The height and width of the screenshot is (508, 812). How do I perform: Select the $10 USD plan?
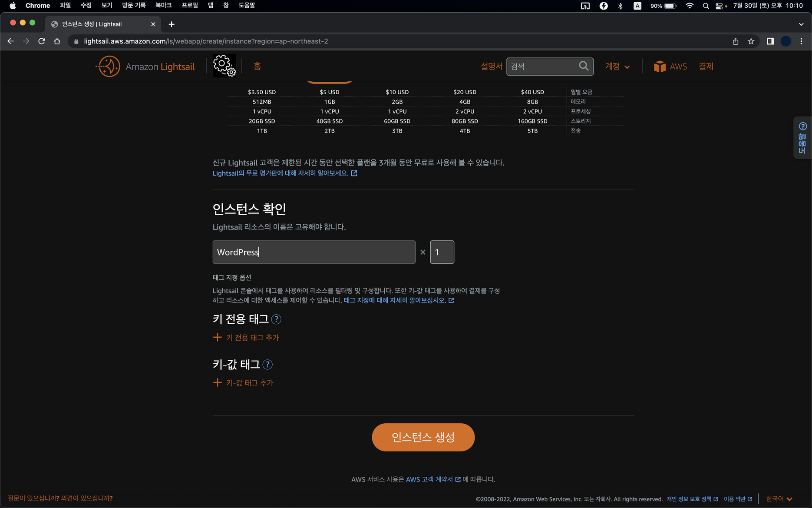point(397,92)
